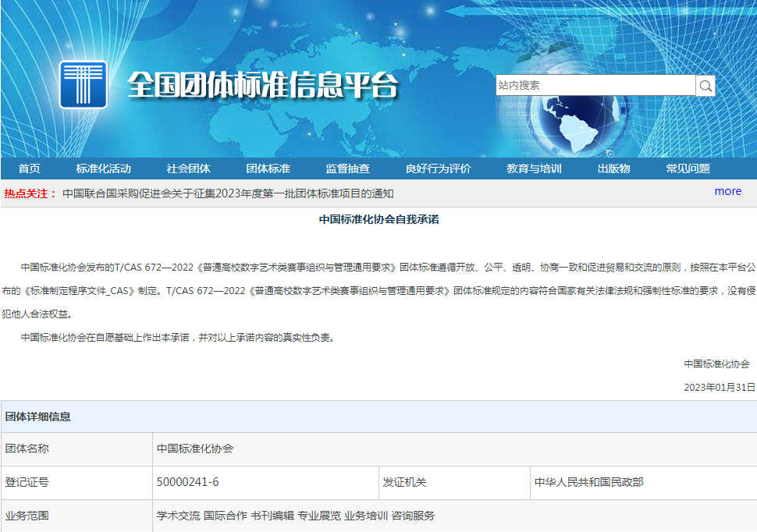Click the 团体详细信息 section header
Viewport: 757px width, 532px height.
(38, 417)
